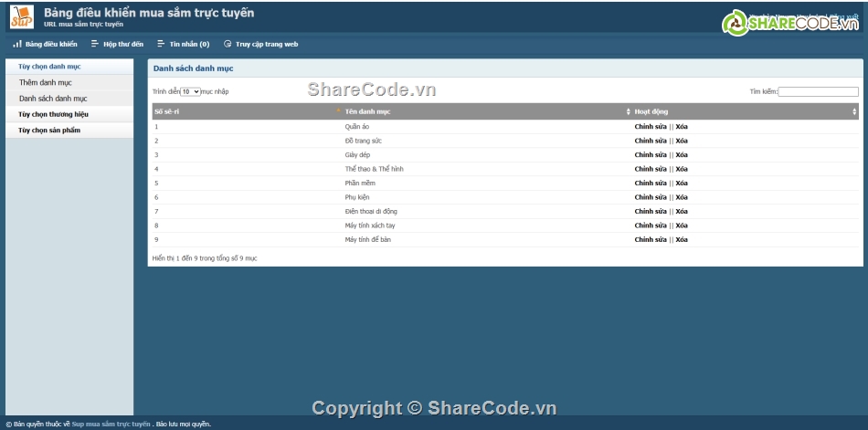Image resolution: width=868 pixels, height=430 pixels.
Task: Select the Phần mềm category name
Action: click(x=360, y=184)
